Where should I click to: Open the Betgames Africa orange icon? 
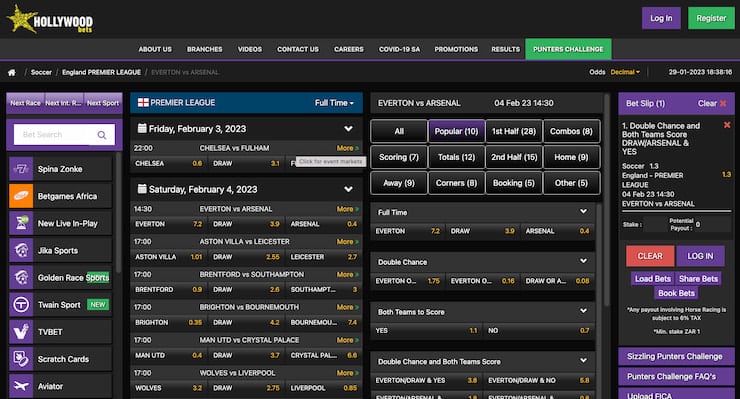[21, 196]
